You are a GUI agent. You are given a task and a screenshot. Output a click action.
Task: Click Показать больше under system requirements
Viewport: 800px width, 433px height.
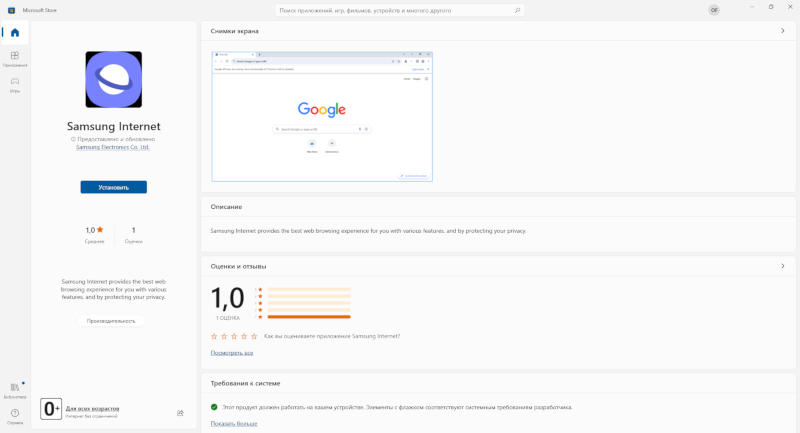pos(233,424)
